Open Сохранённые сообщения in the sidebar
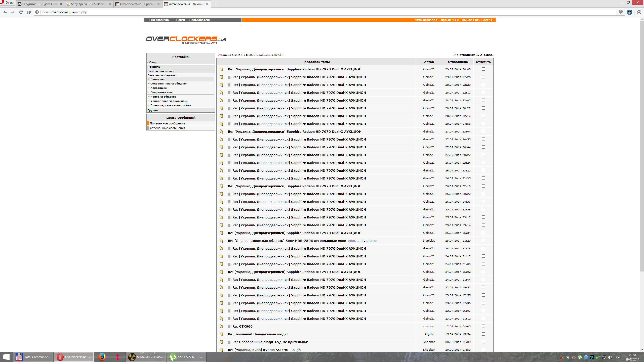Screen dimensions: 644x362 169,84
